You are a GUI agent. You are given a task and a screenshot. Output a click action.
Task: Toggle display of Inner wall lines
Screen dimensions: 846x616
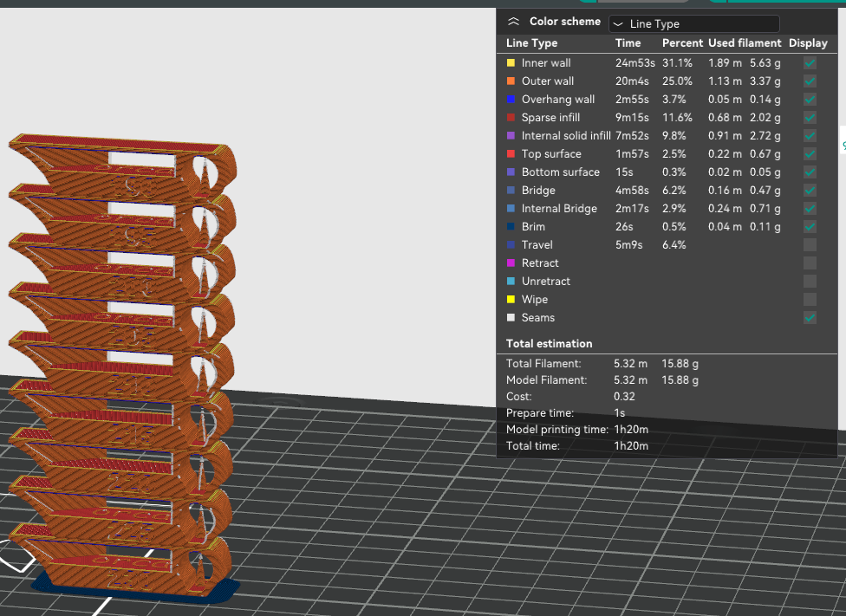click(x=810, y=63)
